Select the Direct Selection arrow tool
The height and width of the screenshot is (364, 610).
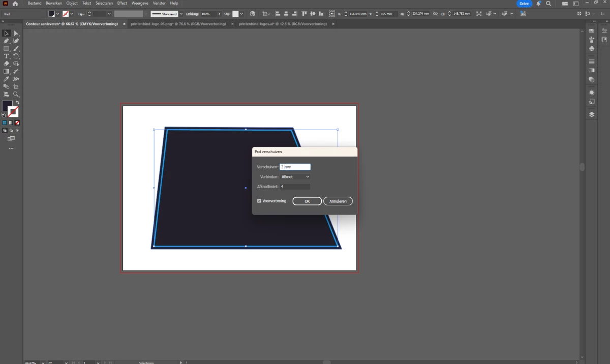coord(16,33)
